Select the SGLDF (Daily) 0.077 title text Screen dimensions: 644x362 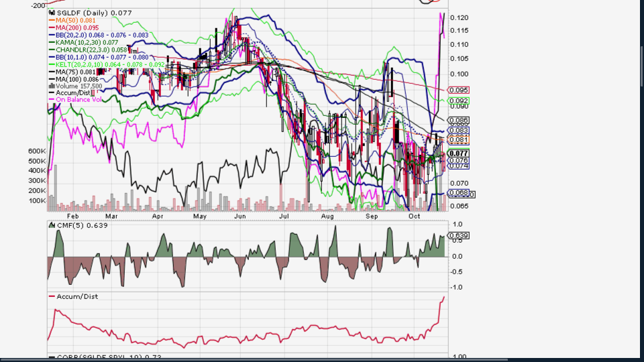point(95,13)
